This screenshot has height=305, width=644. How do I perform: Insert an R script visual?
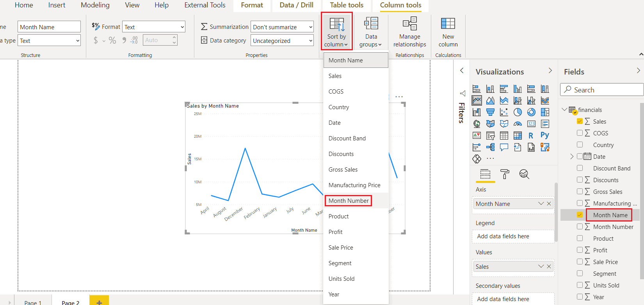531,136
